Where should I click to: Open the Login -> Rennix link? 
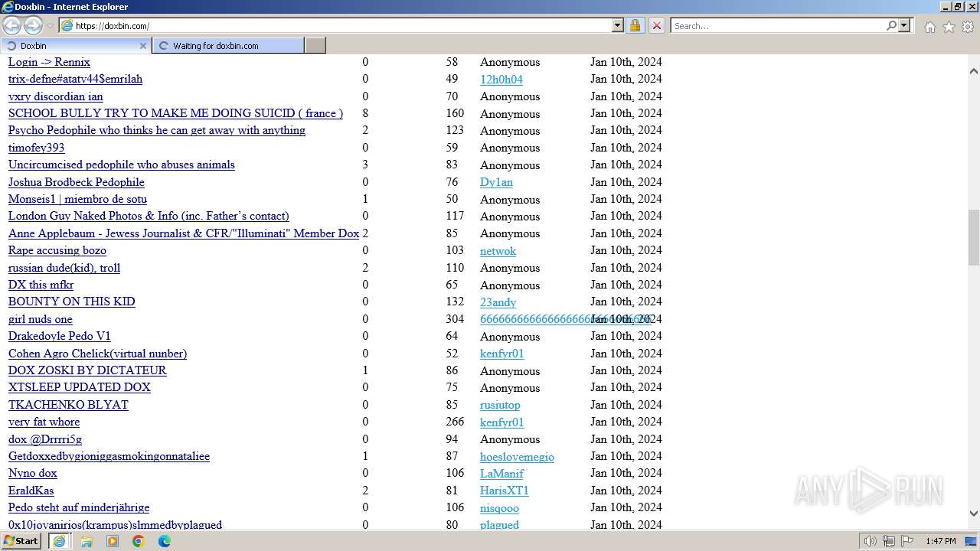(49, 62)
